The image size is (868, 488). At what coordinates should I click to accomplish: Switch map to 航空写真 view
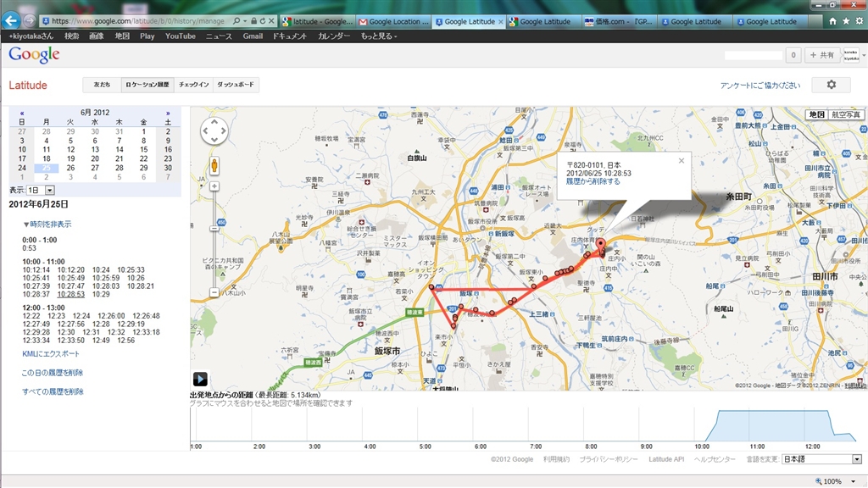(x=846, y=114)
